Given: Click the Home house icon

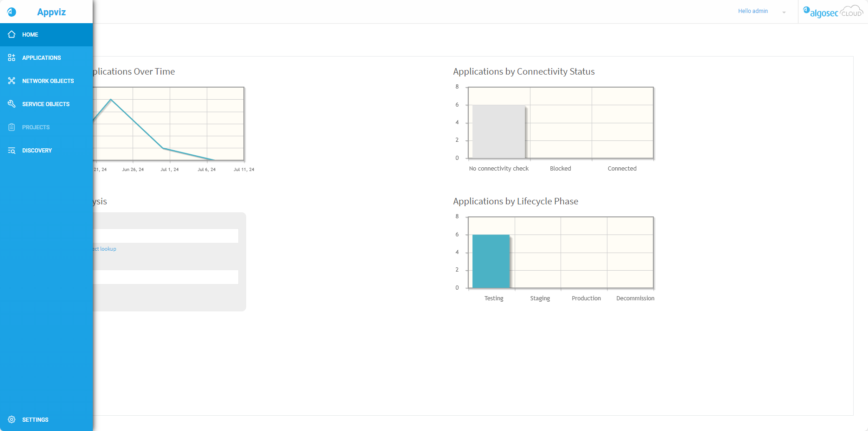Looking at the screenshot, I should [12, 35].
